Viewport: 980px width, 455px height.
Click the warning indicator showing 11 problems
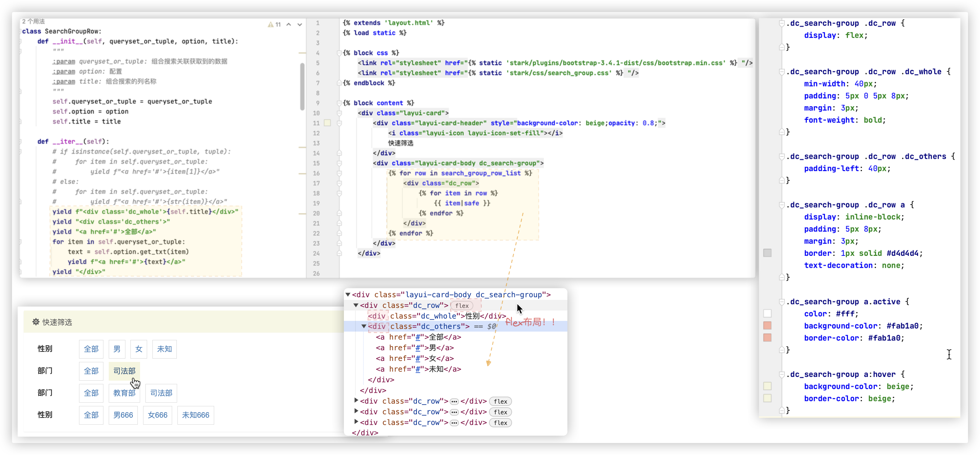[274, 25]
